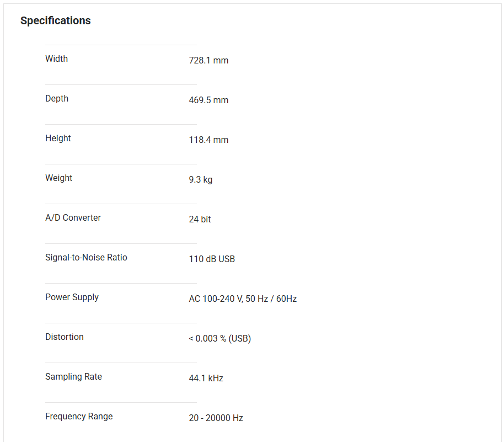Select the < 0.003 % (USB) value
This screenshot has width=504, height=442.
(220, 339)
